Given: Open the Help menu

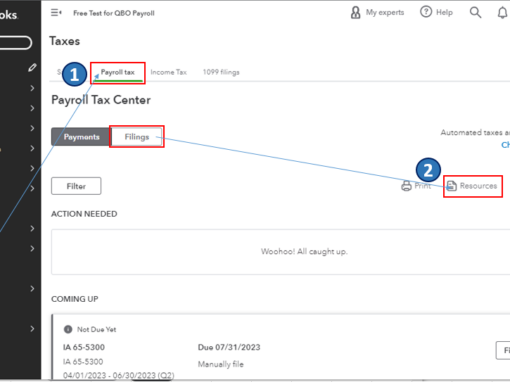Looking at the screenshot, I should [x=436, y=12].
